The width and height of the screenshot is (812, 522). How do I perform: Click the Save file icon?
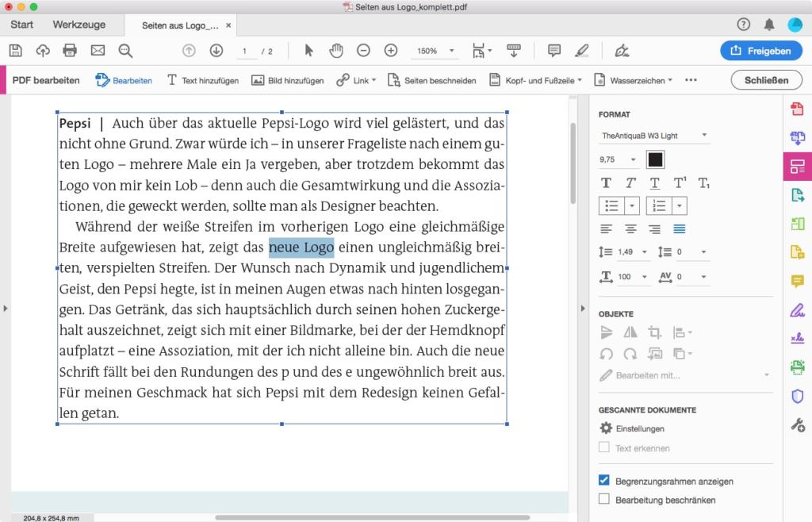click(16, 51)
